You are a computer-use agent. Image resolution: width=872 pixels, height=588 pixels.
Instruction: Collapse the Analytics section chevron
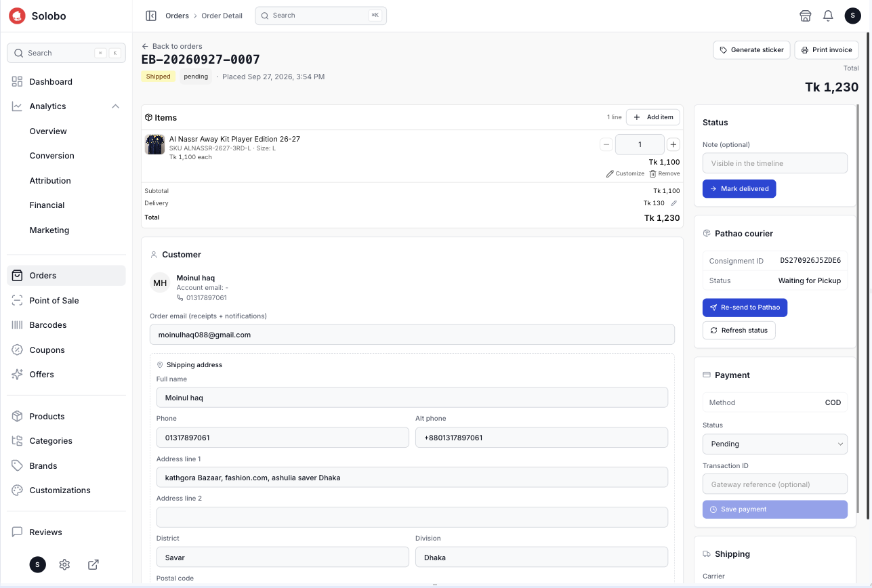tap(115, 106)
